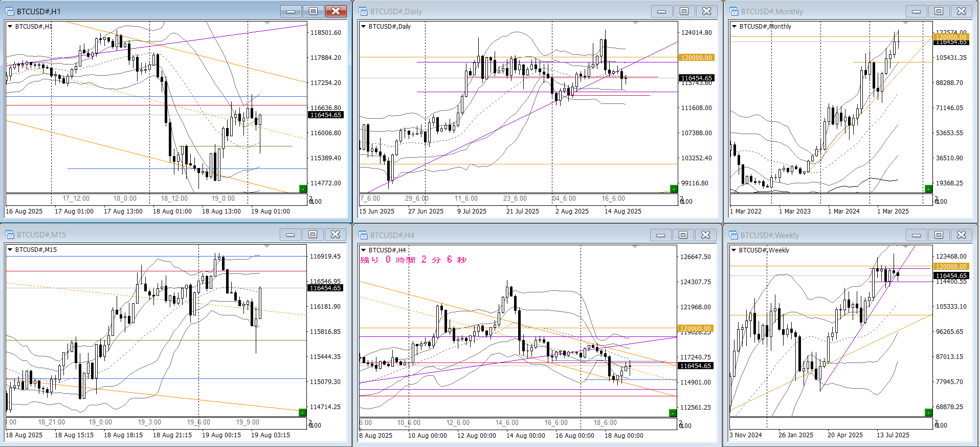Viewport: 980px width, 447px height.
Task: Click the BTCUSD#,H1 window chart icon
Action: click(9, 11)
